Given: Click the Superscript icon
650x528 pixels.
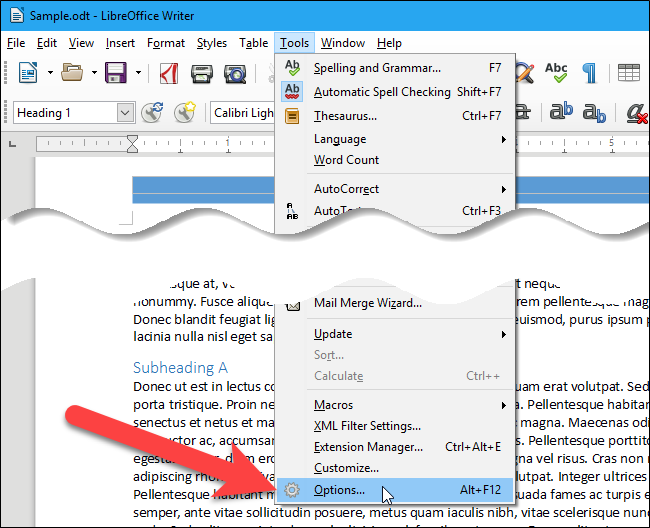Looking at the screenshot, I should click(561, 111).
